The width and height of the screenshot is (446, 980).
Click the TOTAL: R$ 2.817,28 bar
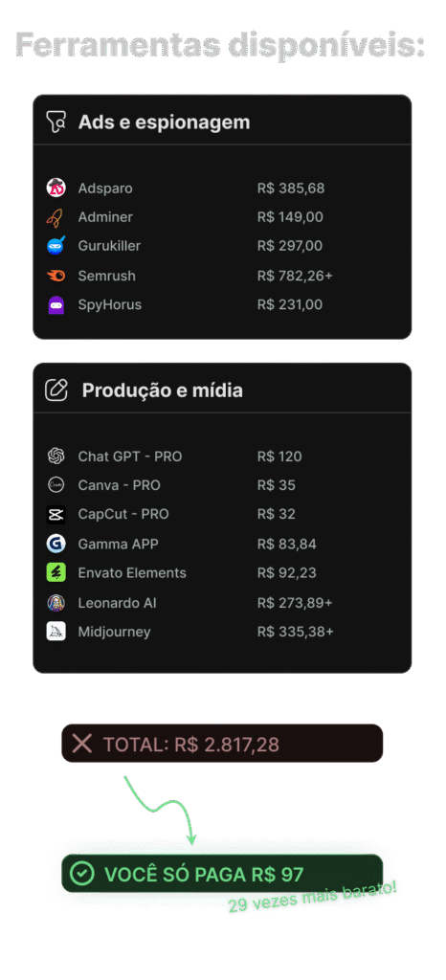pos(222,743)
